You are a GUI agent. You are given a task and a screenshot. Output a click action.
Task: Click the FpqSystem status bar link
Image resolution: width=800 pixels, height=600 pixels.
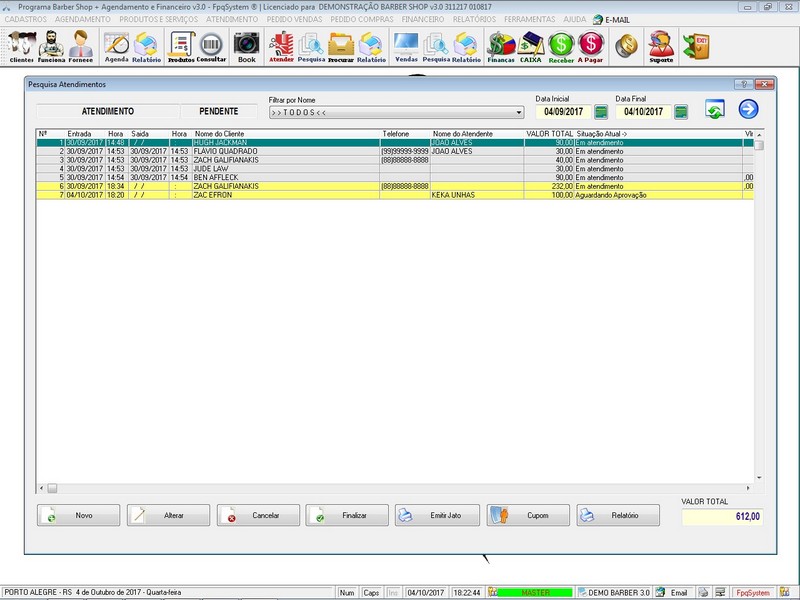click(x=753, y=593)
